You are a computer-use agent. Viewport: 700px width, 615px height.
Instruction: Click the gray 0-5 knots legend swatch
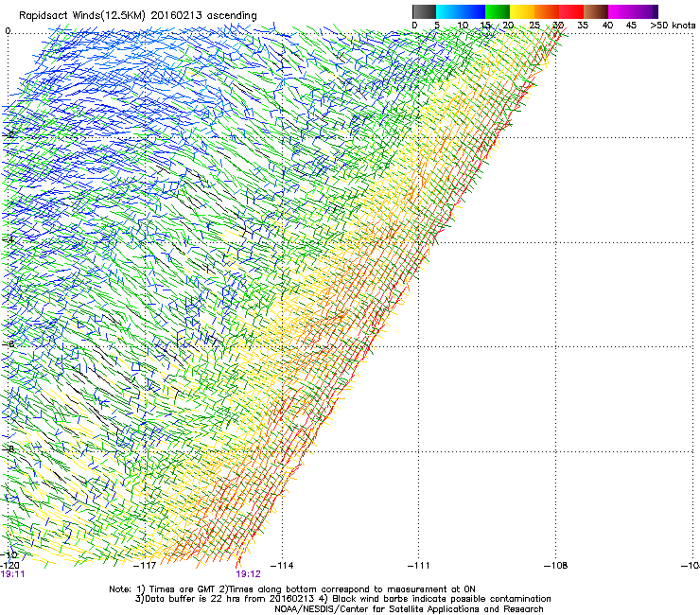coord(424,11)
